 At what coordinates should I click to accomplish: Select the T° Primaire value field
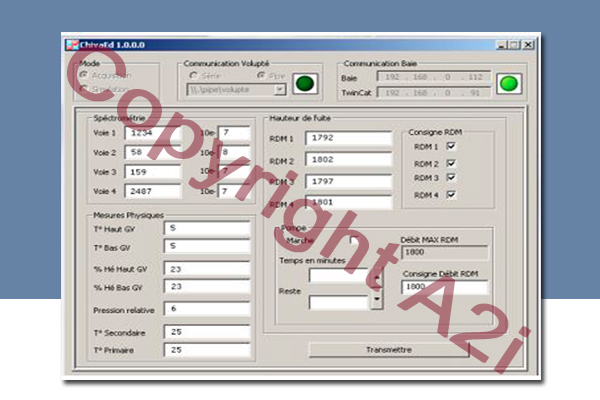[207, 350]
